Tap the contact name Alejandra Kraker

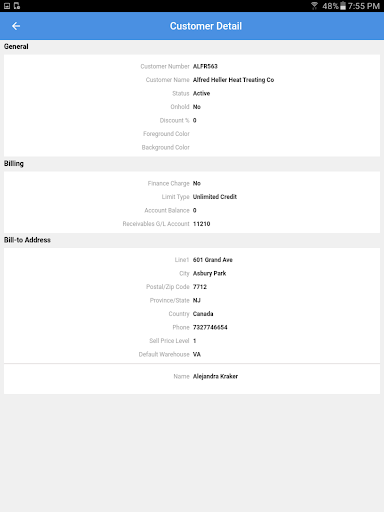point(215,376)
